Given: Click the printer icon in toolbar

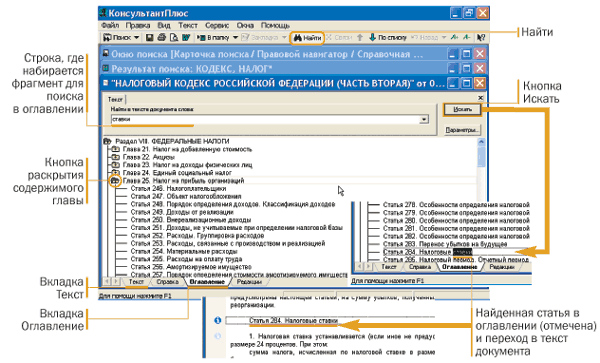Looking at the screenshot, I should coord(161,37).
